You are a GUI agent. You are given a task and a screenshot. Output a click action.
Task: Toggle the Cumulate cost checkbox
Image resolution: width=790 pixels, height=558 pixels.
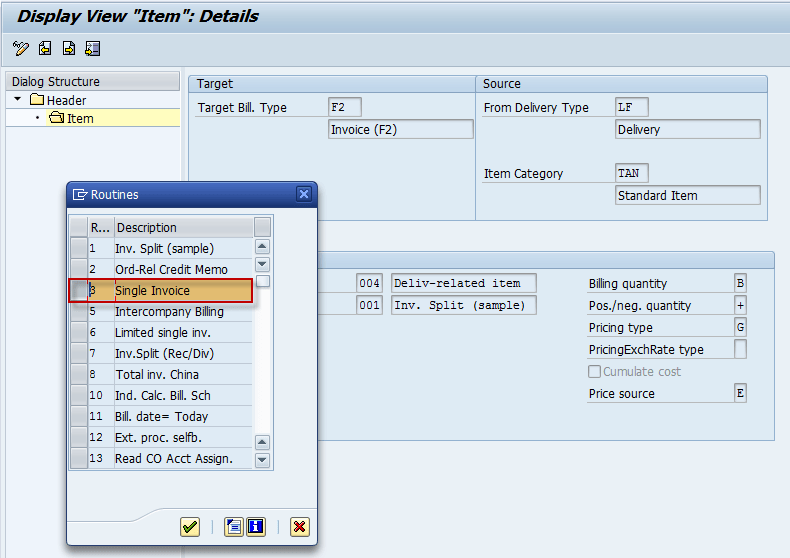[x=595, y=372]
